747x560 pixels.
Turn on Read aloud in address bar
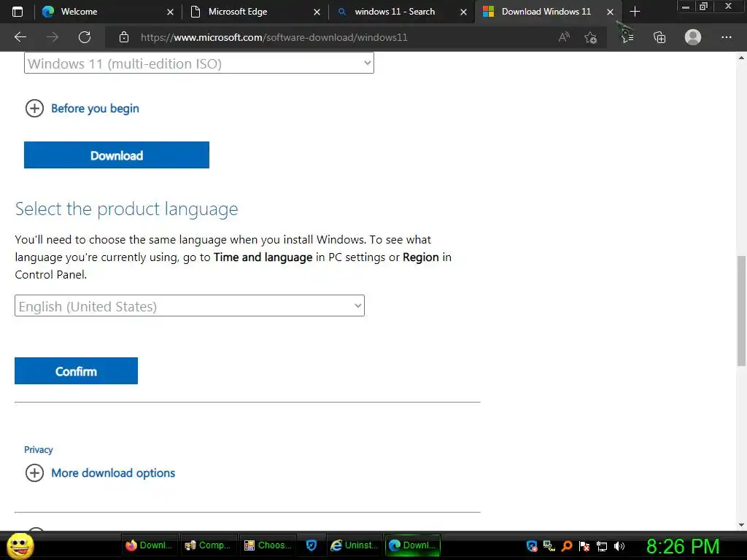[564, 37]
